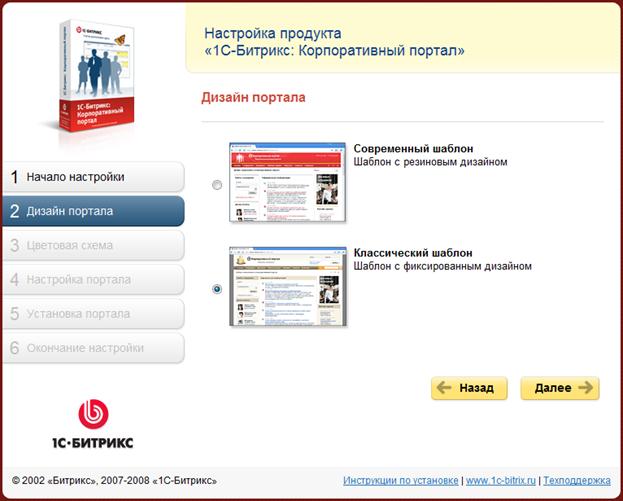This screenshot has width=623, height=501.
Task: Click the Шаблон с резиновым дизайном description
Action: (x=430, y=162)
